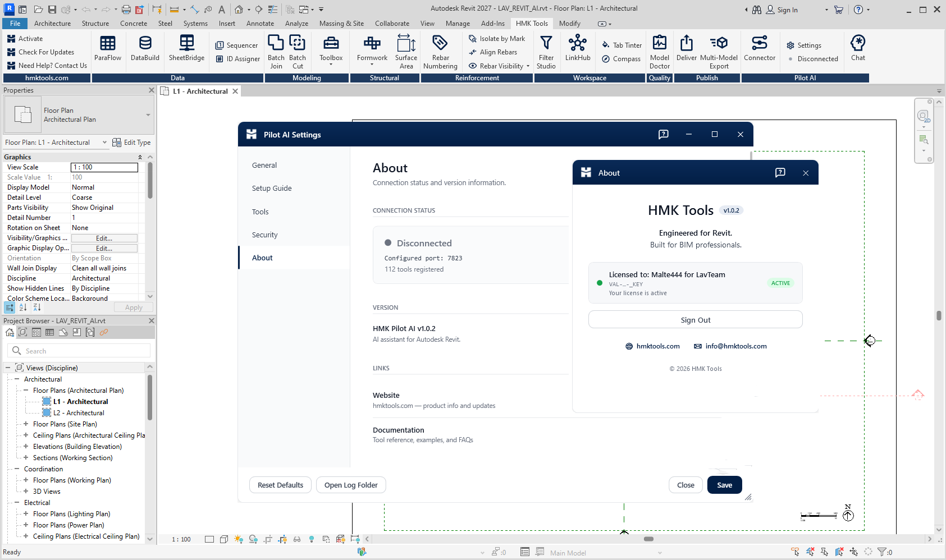
Task: Collapse the Electrical tree node
Action: pyautogui.click(x=17, y=503)
